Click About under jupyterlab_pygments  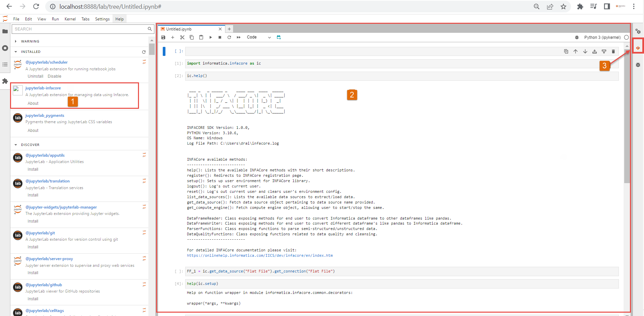click(33, 131)
